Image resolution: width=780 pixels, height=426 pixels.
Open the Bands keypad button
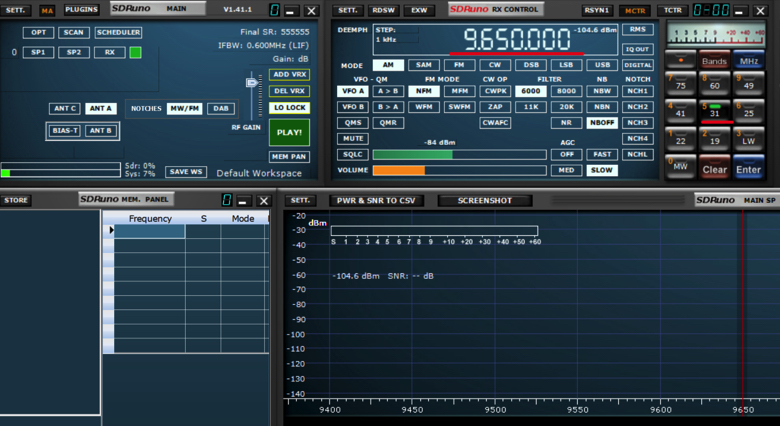714,61
